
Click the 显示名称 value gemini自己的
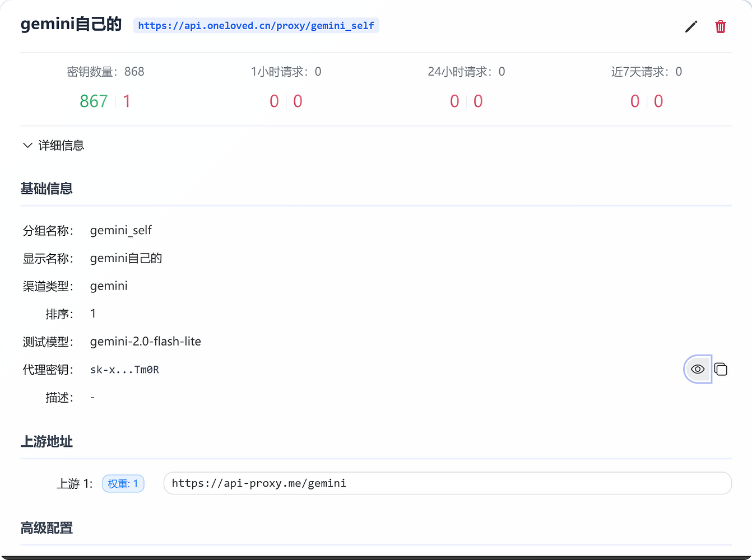(126, 258)
